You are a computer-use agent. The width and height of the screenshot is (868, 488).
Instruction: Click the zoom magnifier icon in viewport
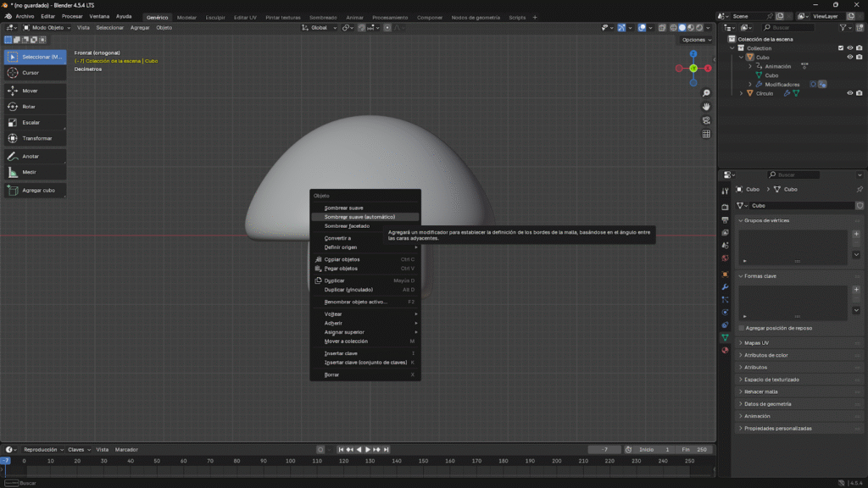click(706, 93)
